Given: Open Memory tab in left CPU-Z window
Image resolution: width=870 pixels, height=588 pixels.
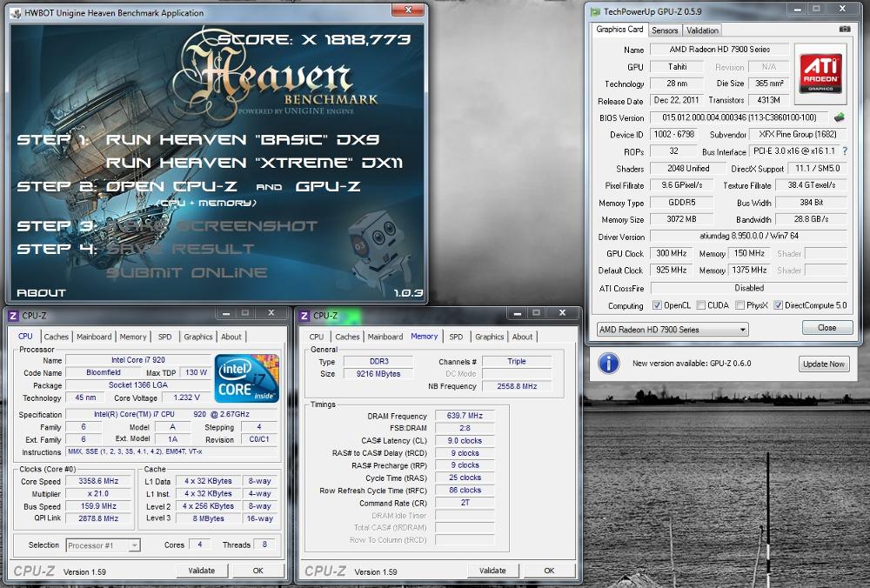Looking at the screenshot, I should 133,337.
